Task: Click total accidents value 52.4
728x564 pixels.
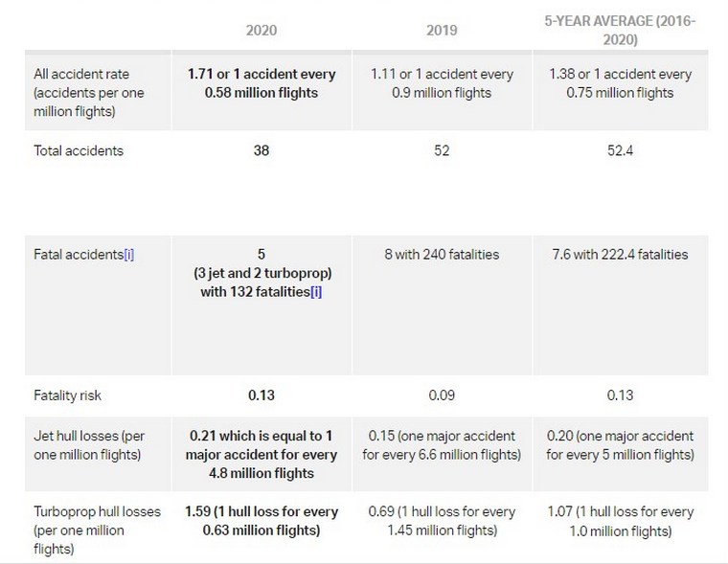Action: point(621,150)
